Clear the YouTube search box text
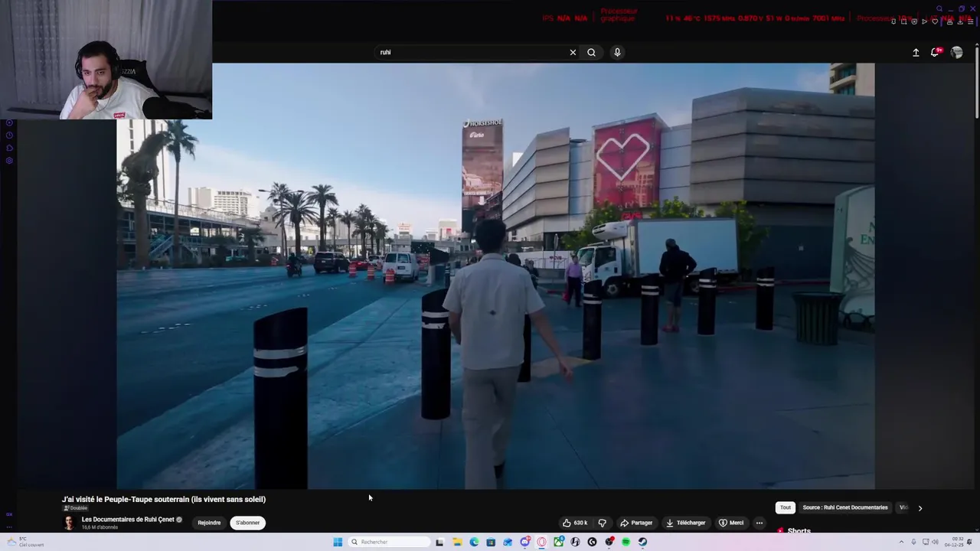The height and width of the screenshot is (551, 980). 573,52
